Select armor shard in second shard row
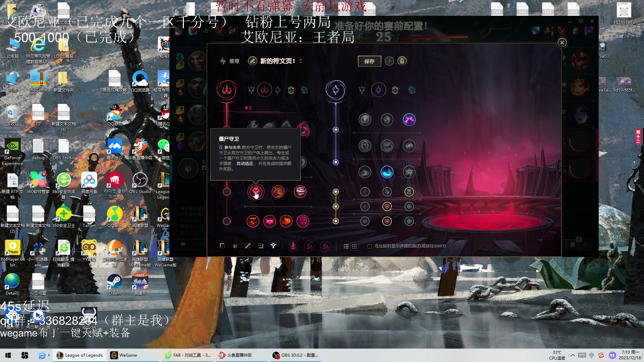The height and width of the screenshot is (362, 644). coord(387,206)
